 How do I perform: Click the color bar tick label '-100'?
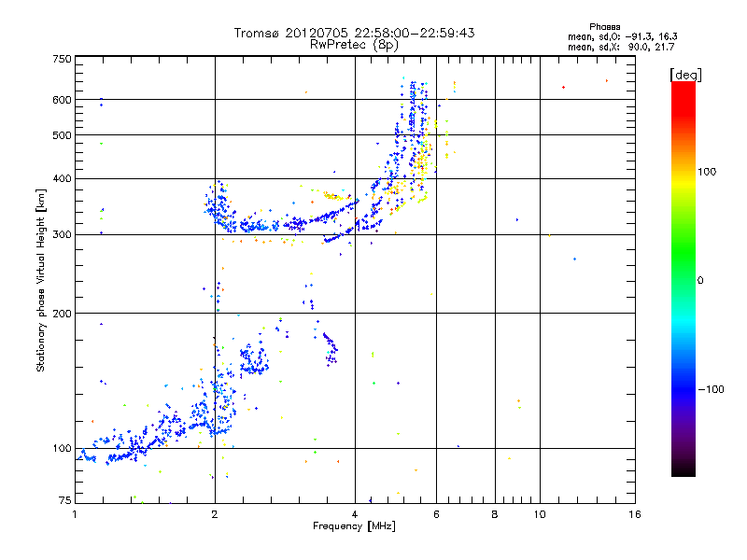pos(711,389)
